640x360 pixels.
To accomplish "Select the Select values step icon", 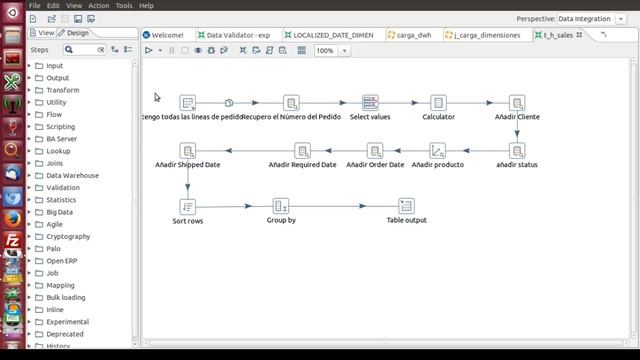I will pyautogui.click(x=370, y=103).
